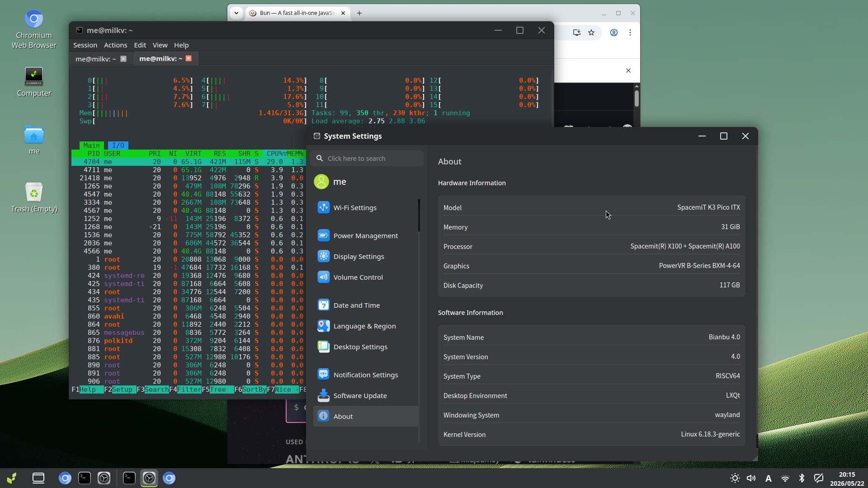Viewport: 868px width, 488px height.
Task: Click htop F4 Filter button
Action: coord(185,389)
